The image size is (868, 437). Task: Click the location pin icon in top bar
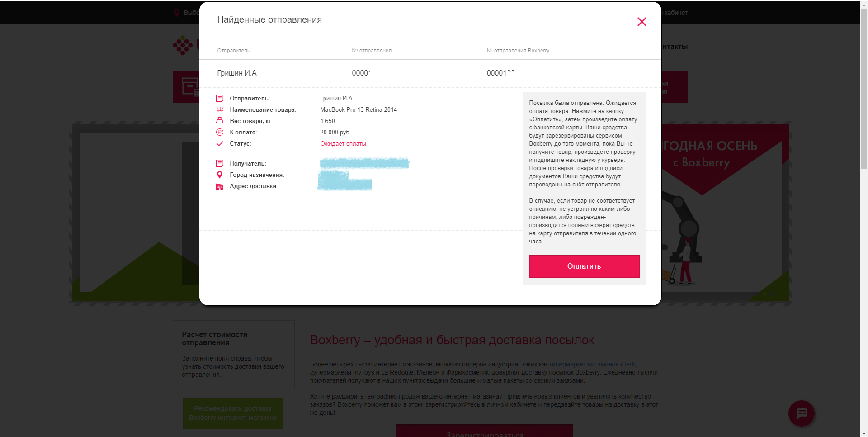coord(177,13)
